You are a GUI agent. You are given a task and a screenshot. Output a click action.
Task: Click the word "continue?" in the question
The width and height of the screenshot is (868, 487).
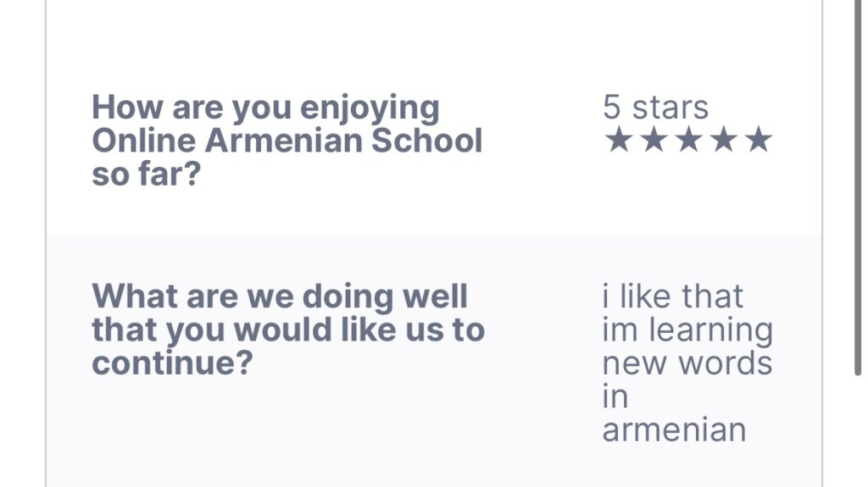tap(173, 362)
